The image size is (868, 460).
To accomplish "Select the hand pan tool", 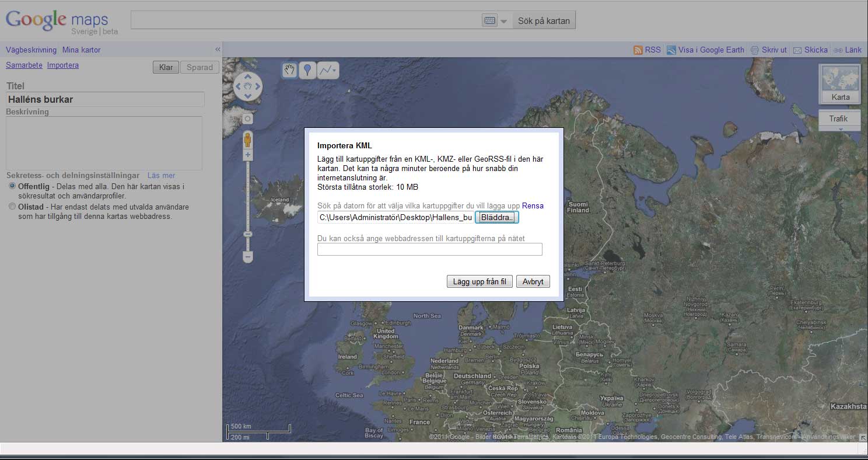I will pos(289,71).
